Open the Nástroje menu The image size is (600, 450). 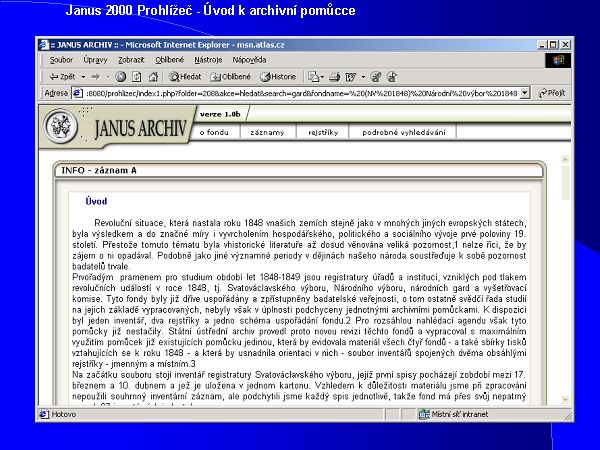point(208,60)
